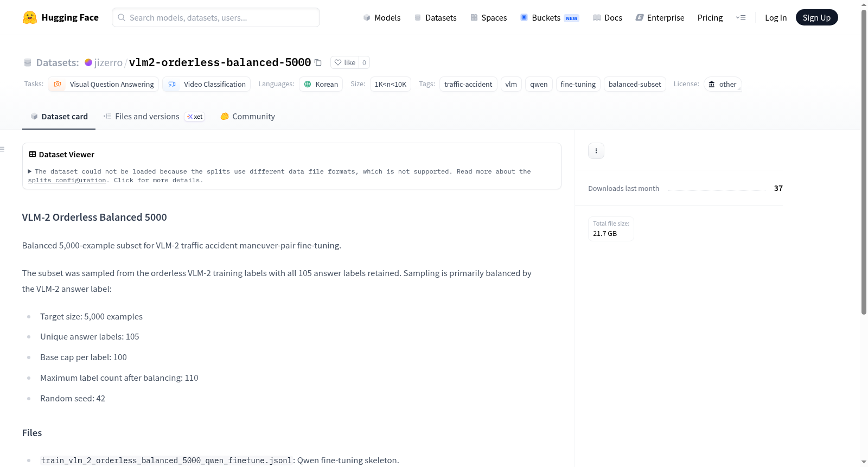The width and height of the screenshot is (868, 467).
Task: Open the splits configuration link
Action: (x=67, y=180)
